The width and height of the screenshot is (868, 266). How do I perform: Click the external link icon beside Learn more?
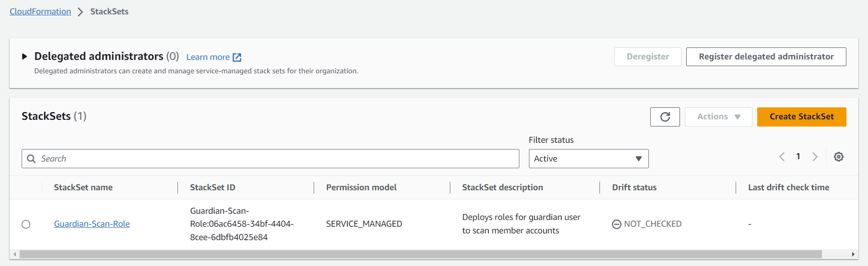pos(237,58)
